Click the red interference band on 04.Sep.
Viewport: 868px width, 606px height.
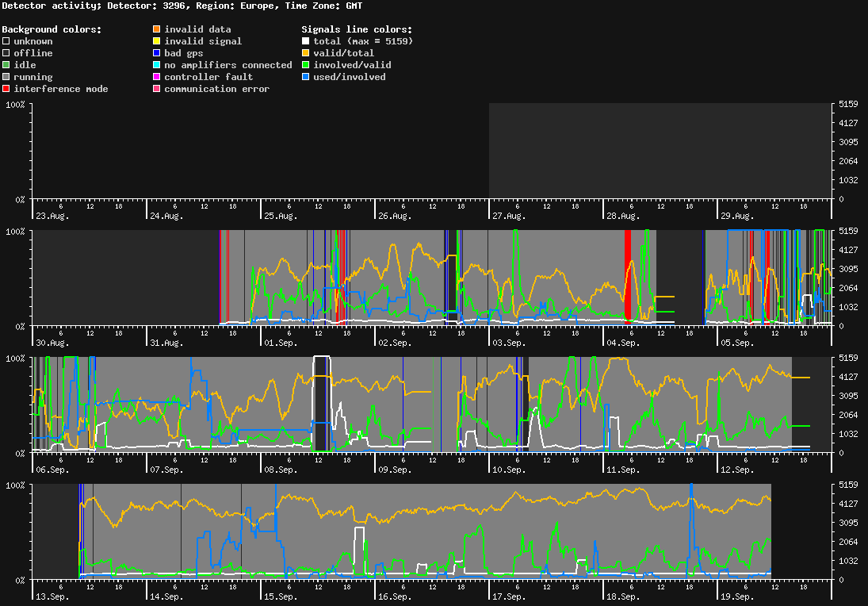(x=628, y=277)
